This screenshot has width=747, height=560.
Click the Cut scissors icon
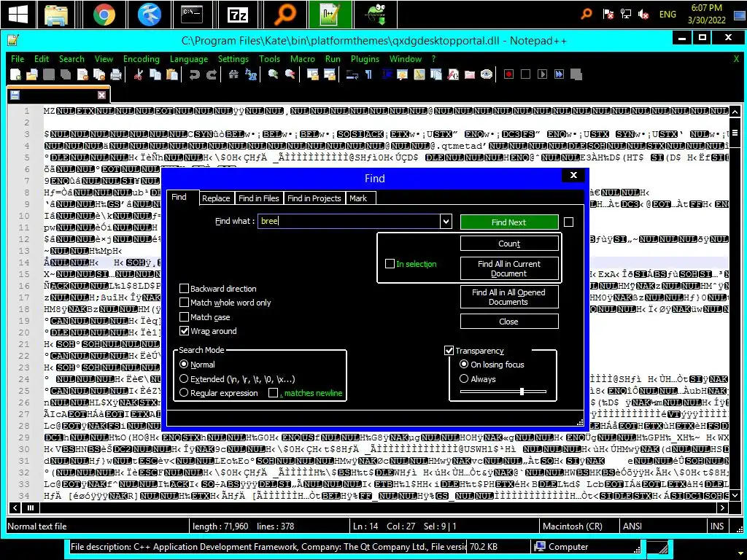tap(139, 74)
